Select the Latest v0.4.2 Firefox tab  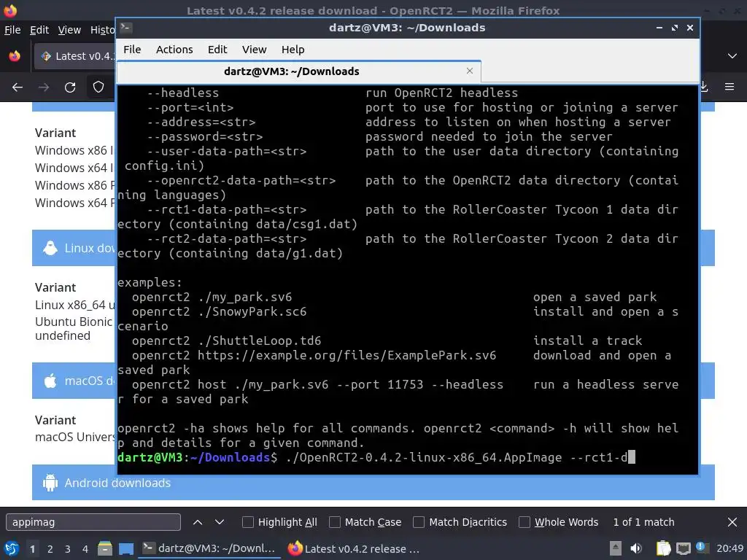tap(75, 56)
